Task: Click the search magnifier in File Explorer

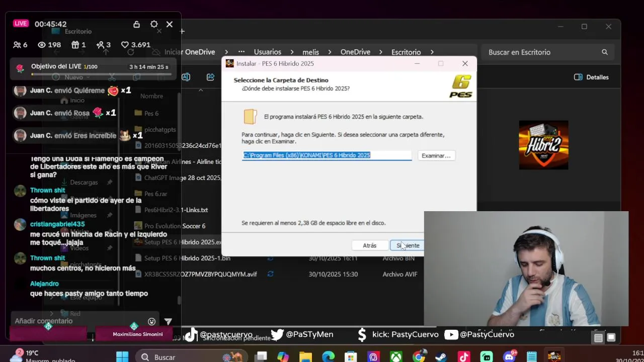Action: [x=605, y=52]
